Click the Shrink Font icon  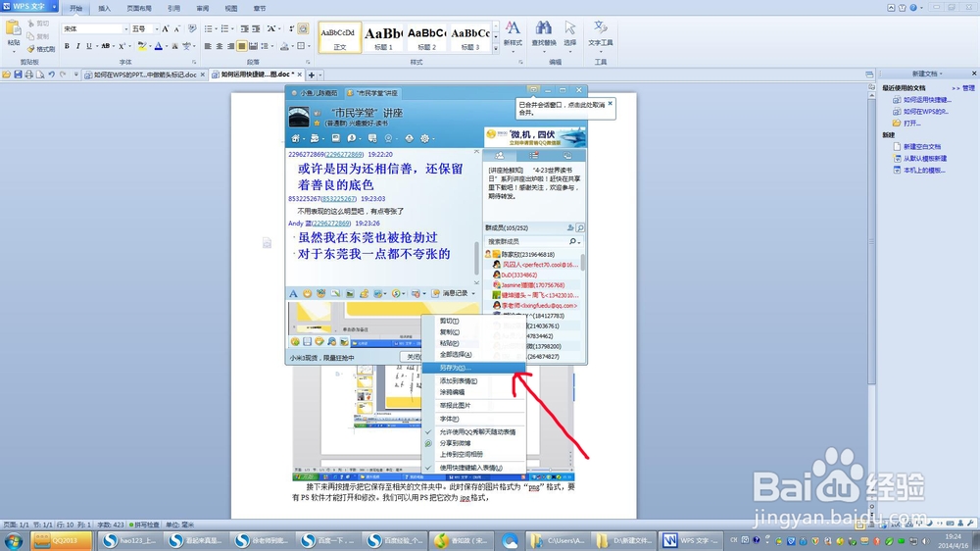tap(176, 28)
